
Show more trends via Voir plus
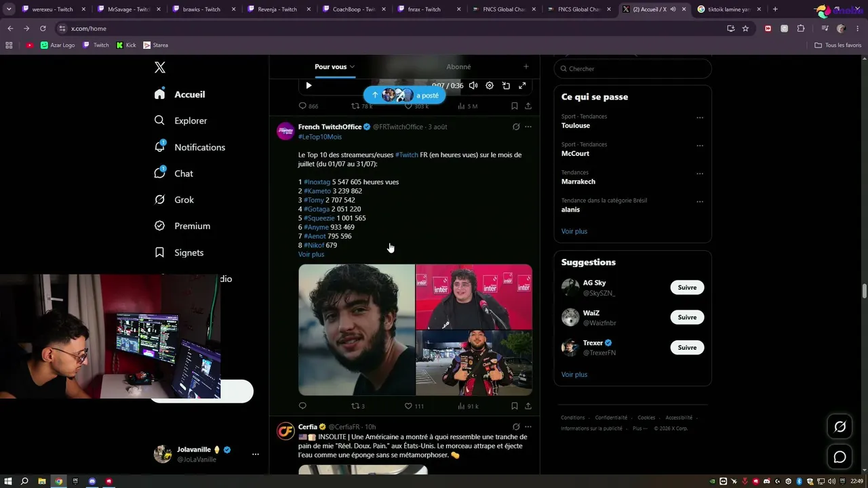tap(574, 231)
